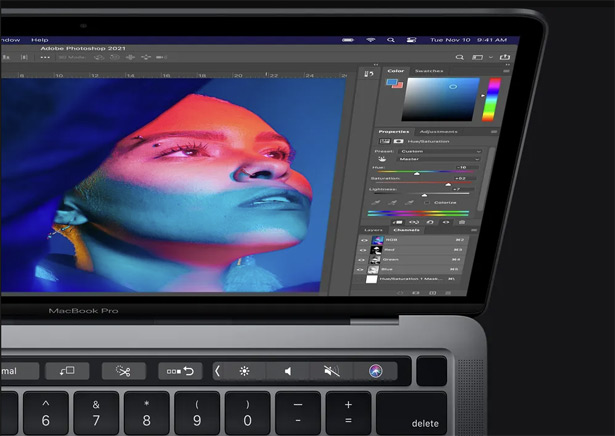
Task: Select the Red channel thumbnail
Action: 376,250
